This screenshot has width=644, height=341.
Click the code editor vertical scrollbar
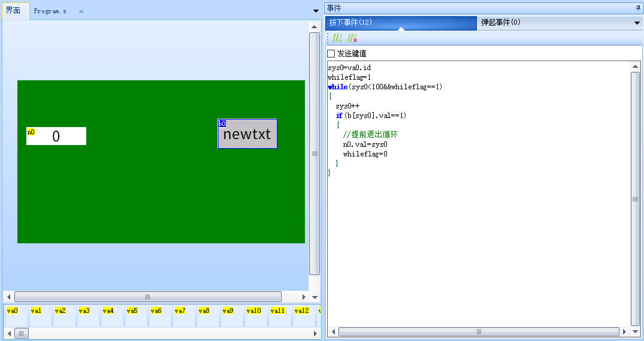pyautogui.click(x=635, y=199)
